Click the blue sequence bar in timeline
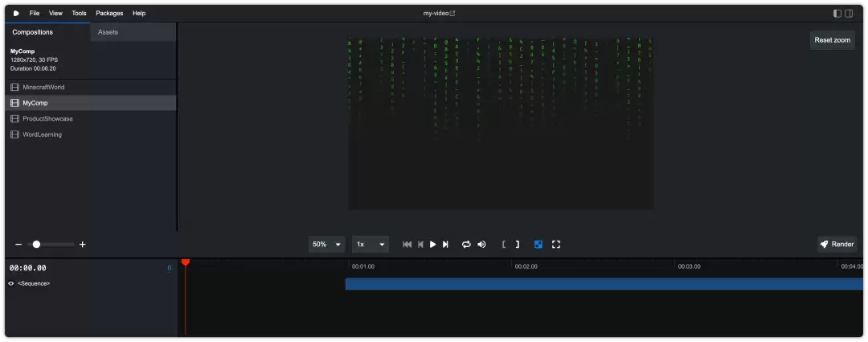Screen dimensions: 868x342 click(604, 284)
